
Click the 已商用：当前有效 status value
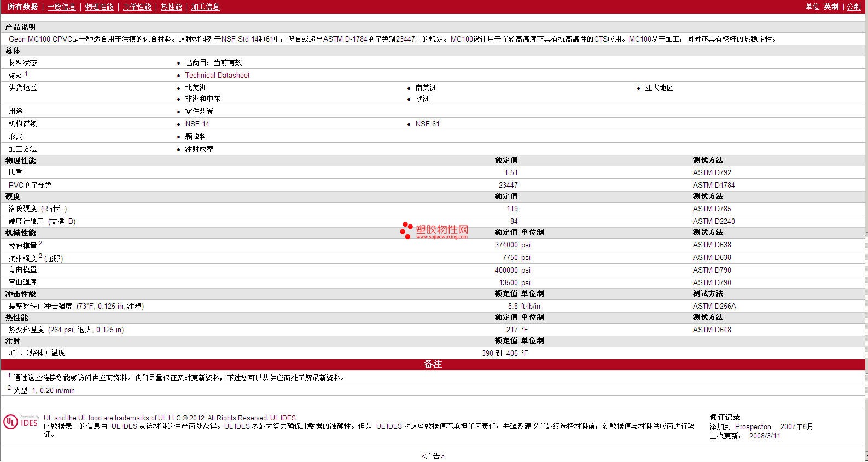click(213, 63)
